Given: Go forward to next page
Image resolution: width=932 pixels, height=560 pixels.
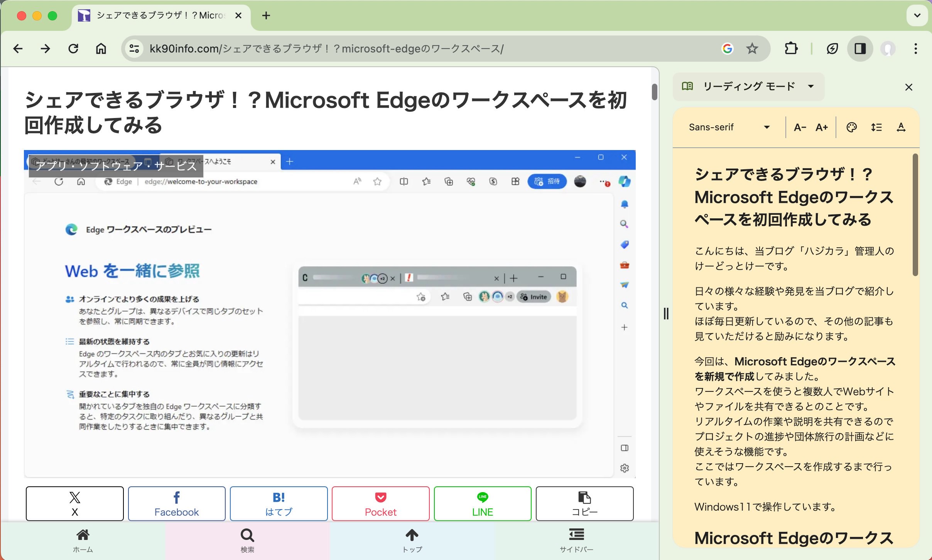Looking at the screenshot, I should 46,49.
